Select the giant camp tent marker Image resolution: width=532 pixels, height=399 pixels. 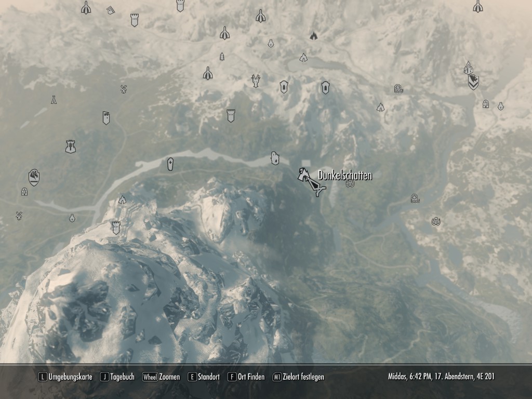point(54,100)
